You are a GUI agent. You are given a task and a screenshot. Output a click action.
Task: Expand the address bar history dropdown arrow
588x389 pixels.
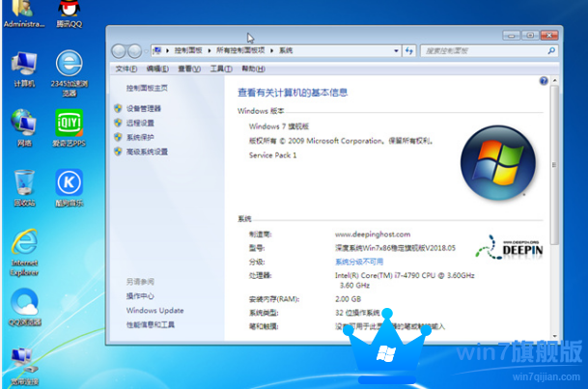coord(396,50)
